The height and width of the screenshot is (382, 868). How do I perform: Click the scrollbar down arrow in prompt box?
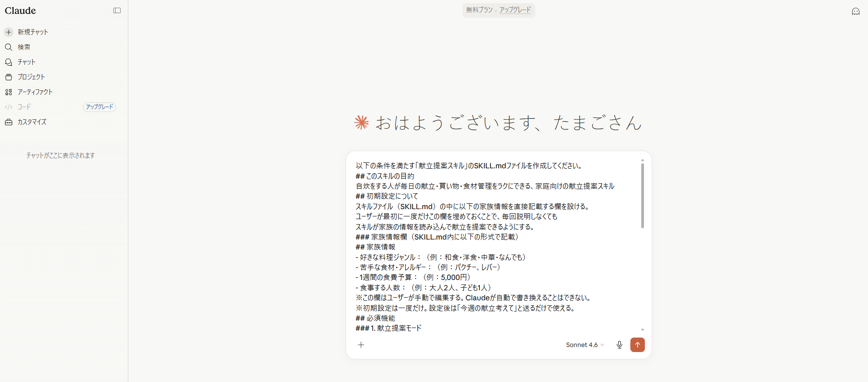642,330
